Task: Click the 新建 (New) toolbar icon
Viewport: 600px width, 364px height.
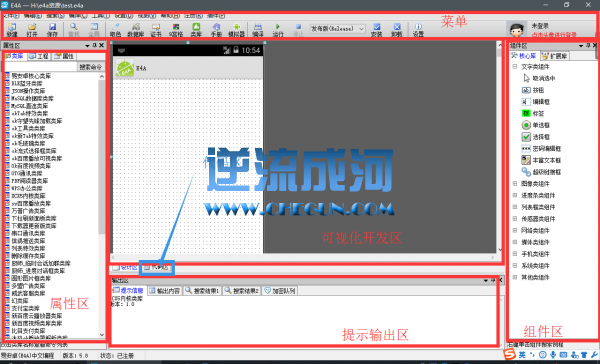Action: click(12, 29)
